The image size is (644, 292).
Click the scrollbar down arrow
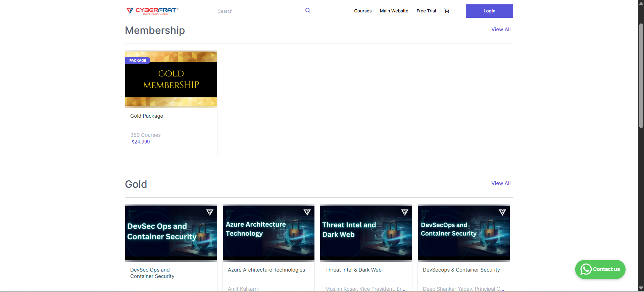point(641,288)
